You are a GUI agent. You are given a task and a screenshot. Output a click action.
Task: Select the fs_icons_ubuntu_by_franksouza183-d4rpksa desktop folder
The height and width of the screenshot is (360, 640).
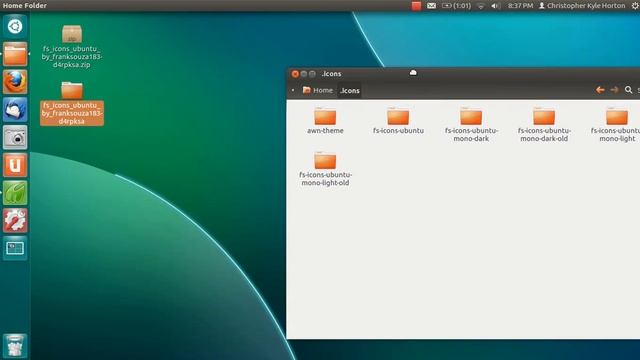(72, 103)
